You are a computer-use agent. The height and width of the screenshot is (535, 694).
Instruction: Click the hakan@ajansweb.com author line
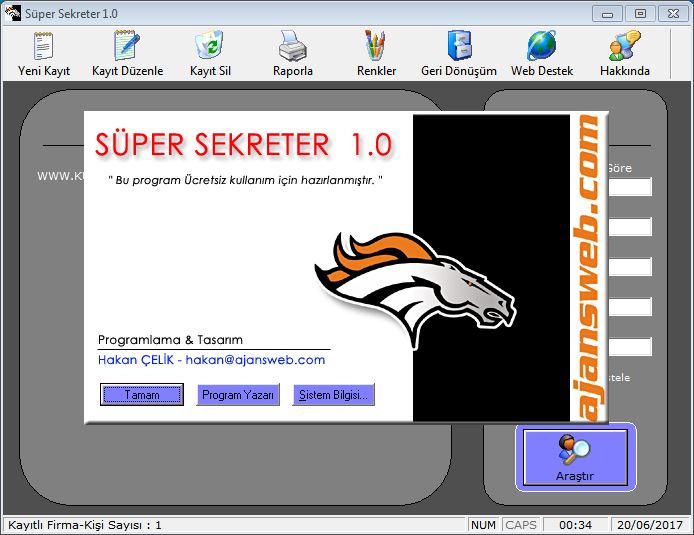click(x=212, y=360)
